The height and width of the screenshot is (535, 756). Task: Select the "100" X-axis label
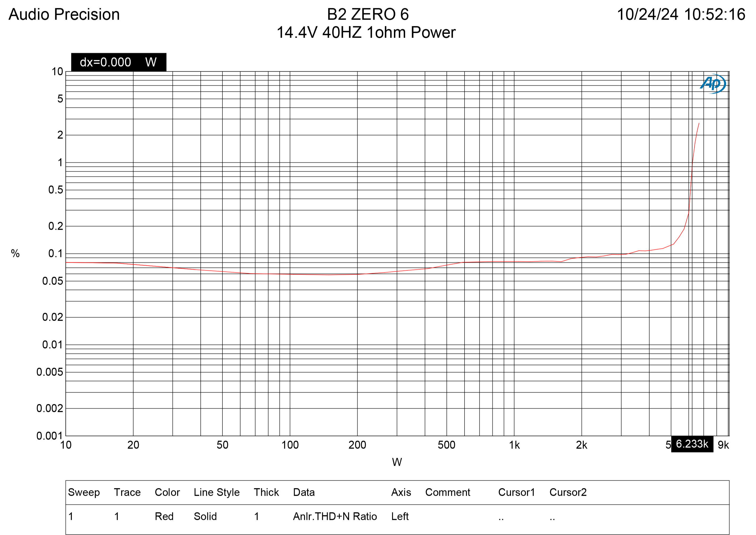pyautogui.click(x=290, y=445)
